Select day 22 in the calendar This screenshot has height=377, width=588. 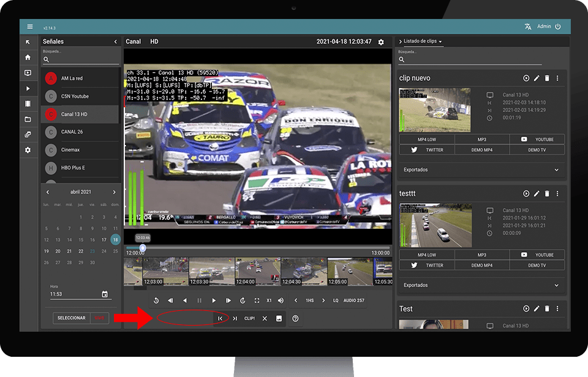(81, 251)
